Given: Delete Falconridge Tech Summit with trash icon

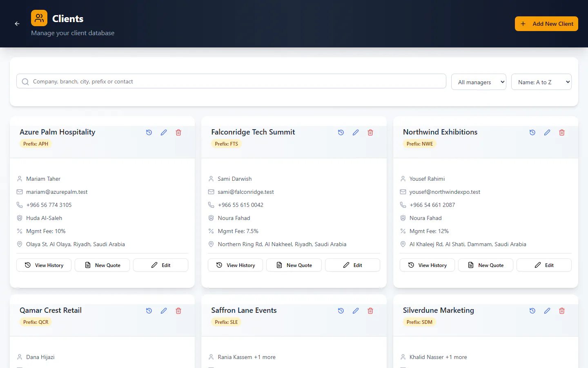Looking at the screenshot, I should pyautogui.click(x=370, y=132).
